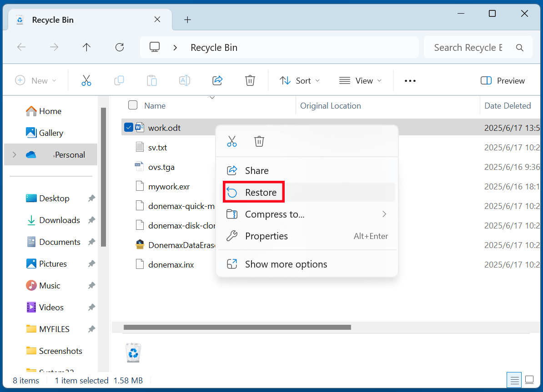Open the Share icon on the toolbar
This screenshot has width=543, height=392.
click(217, 80)
